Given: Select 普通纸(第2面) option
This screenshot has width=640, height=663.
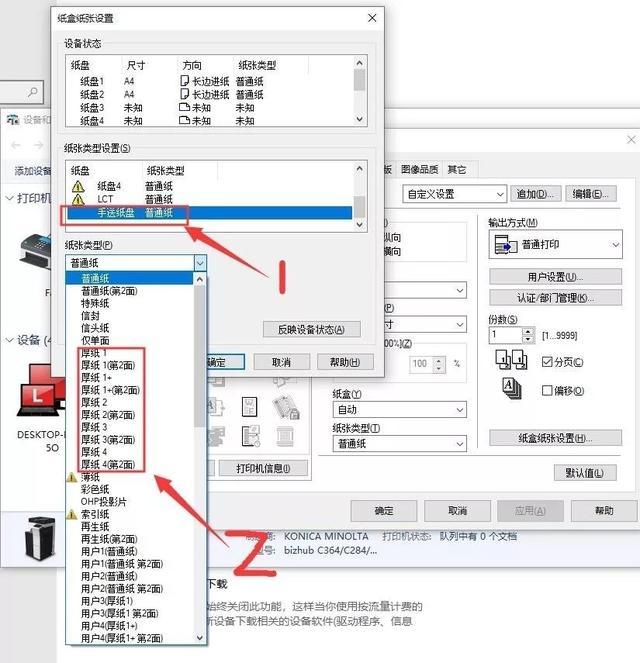Looking at the screenshot, I should click(x=109, y=291).
